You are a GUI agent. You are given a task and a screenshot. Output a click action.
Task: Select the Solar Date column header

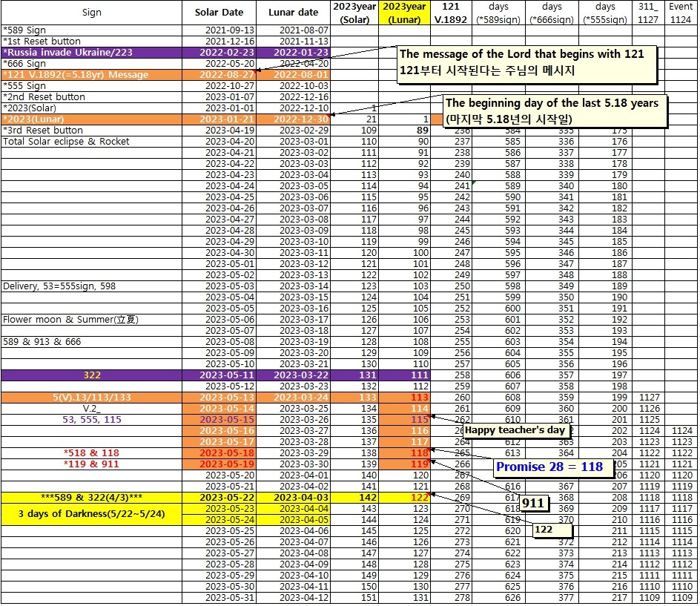pyautogui.click(x=219, y=13)
